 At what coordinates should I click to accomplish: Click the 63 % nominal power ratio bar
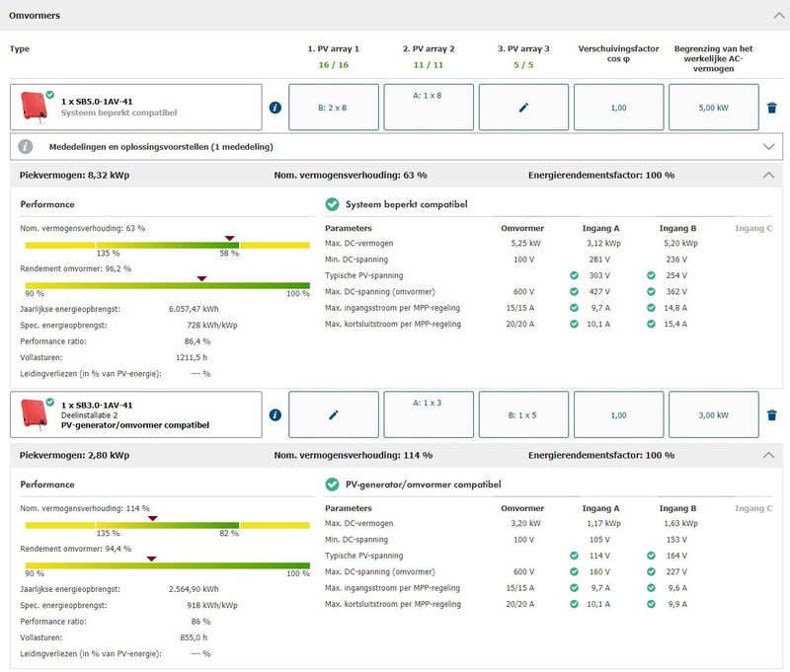tap(168, 245)
